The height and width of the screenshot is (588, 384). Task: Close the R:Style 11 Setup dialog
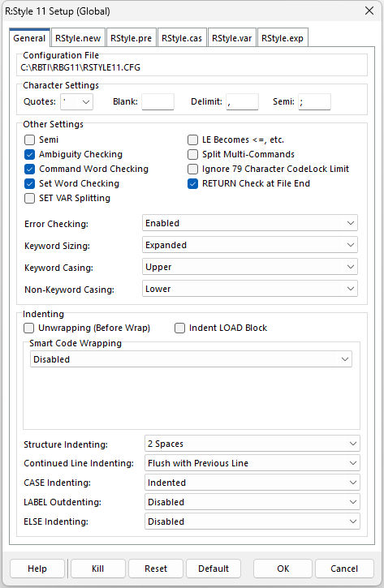tap(369, 11)
